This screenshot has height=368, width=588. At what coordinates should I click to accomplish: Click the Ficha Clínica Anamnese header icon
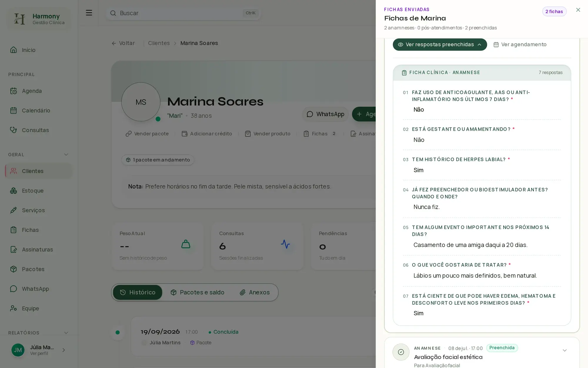(404, 73)
